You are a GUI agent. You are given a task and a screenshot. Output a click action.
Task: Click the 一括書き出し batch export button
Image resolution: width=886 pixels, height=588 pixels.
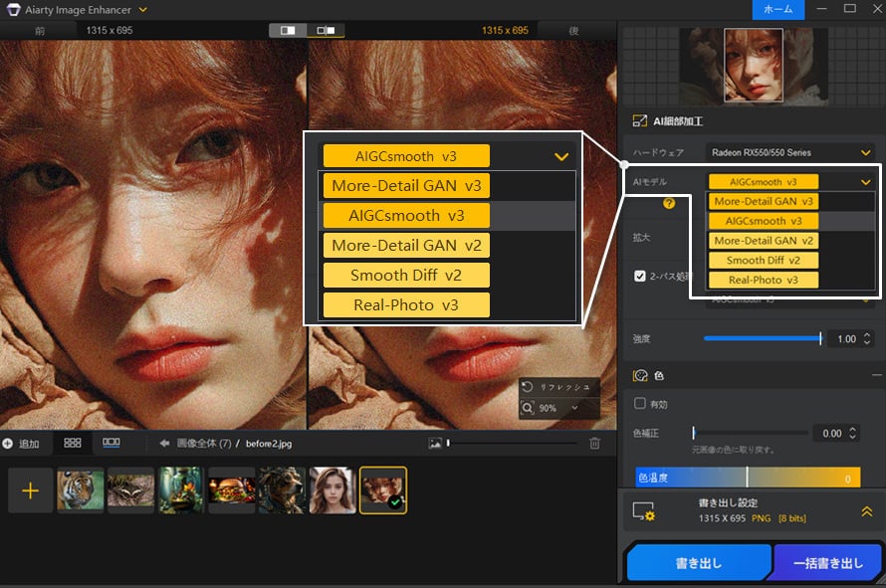827,563
